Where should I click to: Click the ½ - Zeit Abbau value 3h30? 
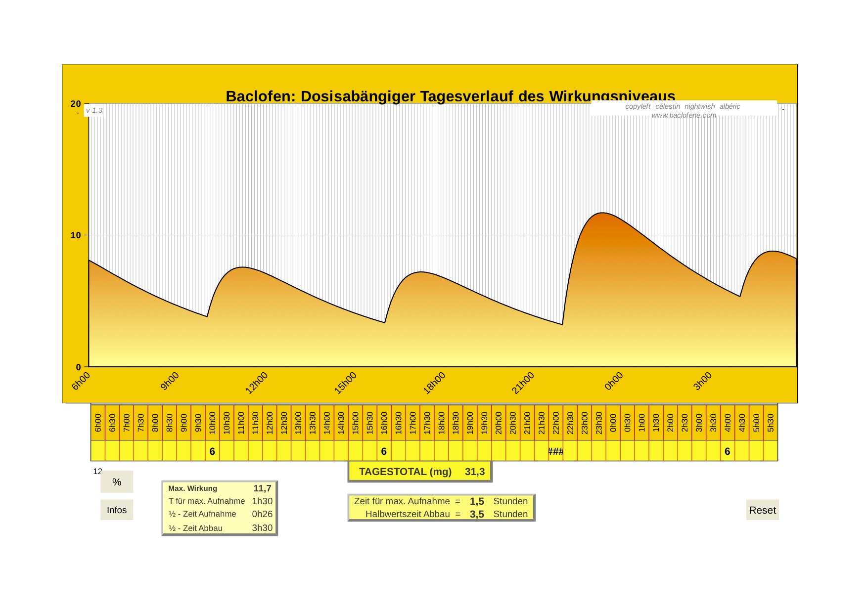click(262, 528)
